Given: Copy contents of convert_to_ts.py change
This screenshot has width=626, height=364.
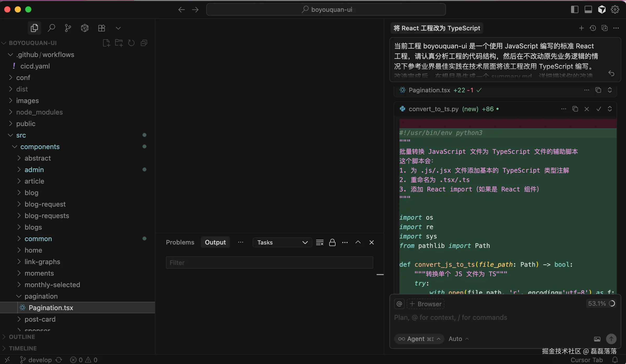Looking at the screenshot, I should coord(575,109).
